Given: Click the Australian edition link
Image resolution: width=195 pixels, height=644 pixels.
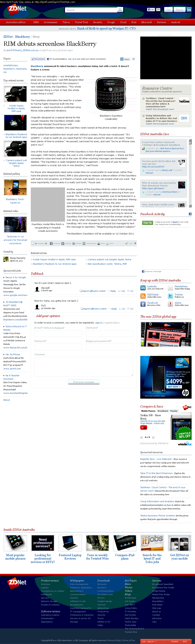Looking at the screenshot, I should click(16, 22).
